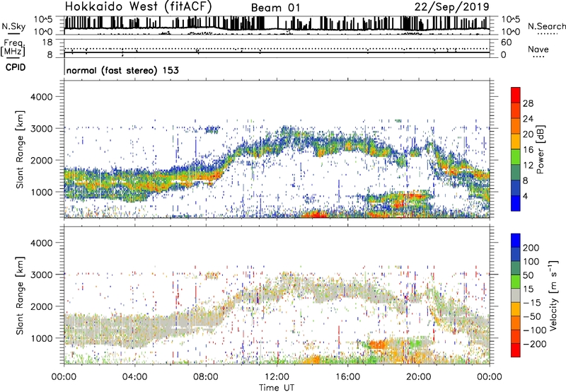566x392 pixels.
Task: Select the N.Sky legend label
Action: coord(13,26)
